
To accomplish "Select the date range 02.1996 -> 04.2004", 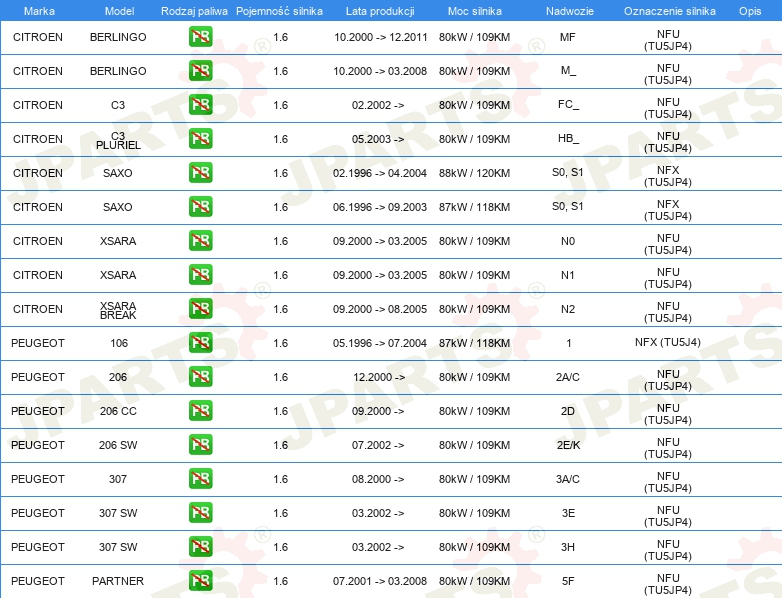I will pos(380,173).
